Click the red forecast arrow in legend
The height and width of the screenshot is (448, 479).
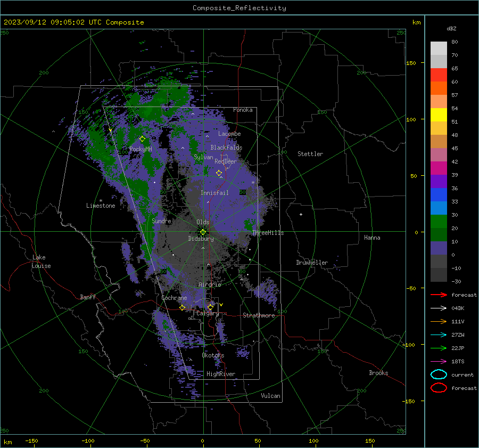(439, 295)
